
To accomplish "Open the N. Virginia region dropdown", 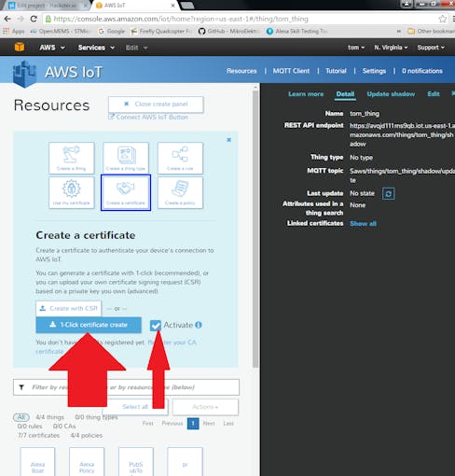I will coord(391,48).
